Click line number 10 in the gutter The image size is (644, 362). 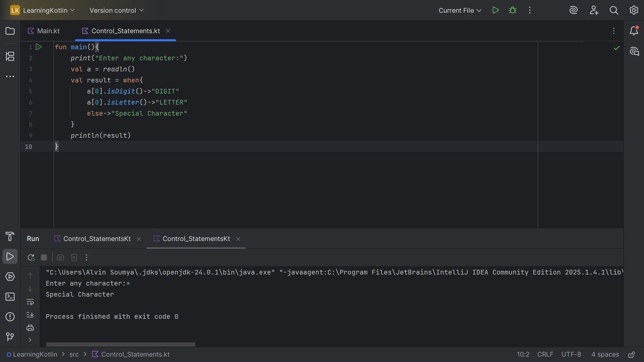(28, 146)
